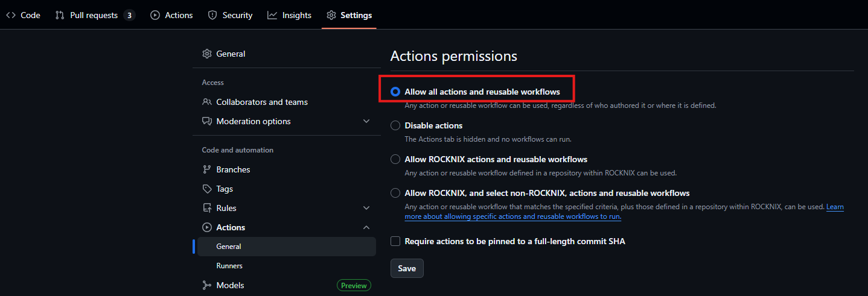Select General under Actions
The width and height of the screenshot is (868, 296).
click(x=287, y=247)
